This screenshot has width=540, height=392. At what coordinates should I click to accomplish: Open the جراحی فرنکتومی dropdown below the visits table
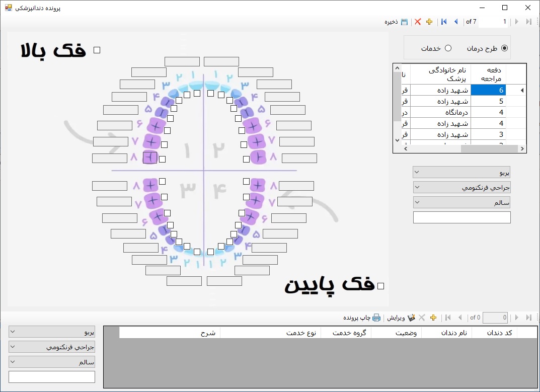click(x=461, y=187)
